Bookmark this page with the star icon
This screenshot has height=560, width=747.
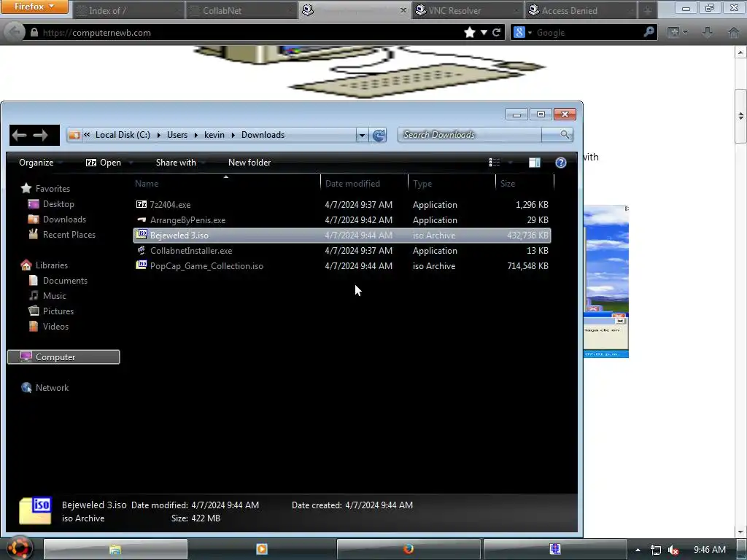pos(470,32)
